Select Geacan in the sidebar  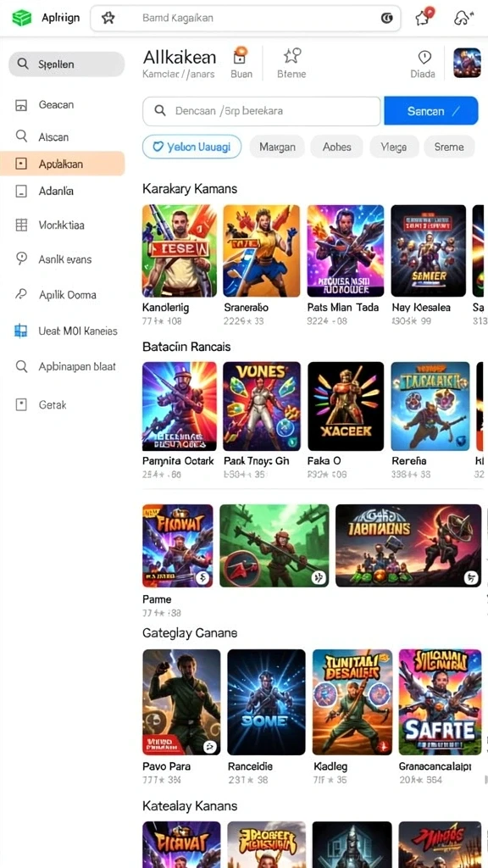[x=56, y=104]
